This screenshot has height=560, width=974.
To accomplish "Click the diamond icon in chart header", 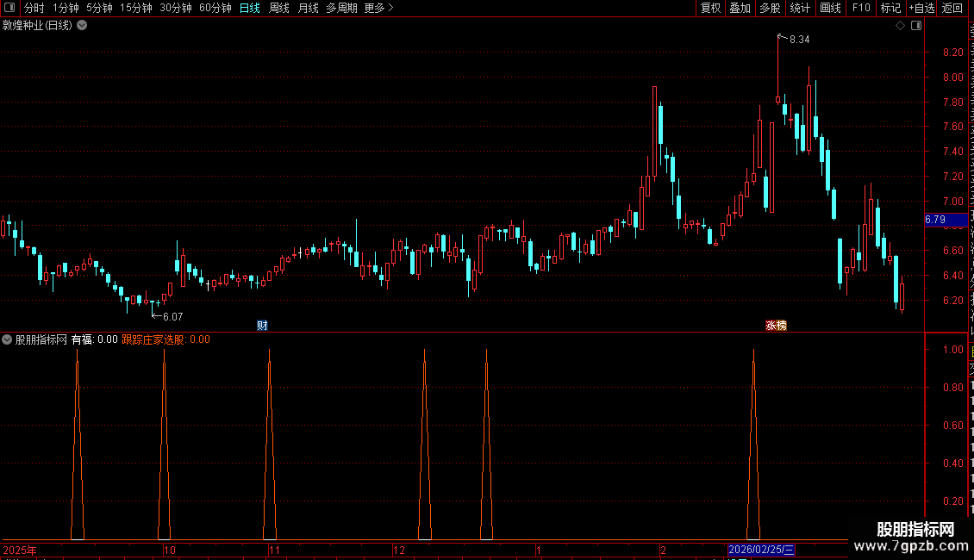I will point(900,26).
